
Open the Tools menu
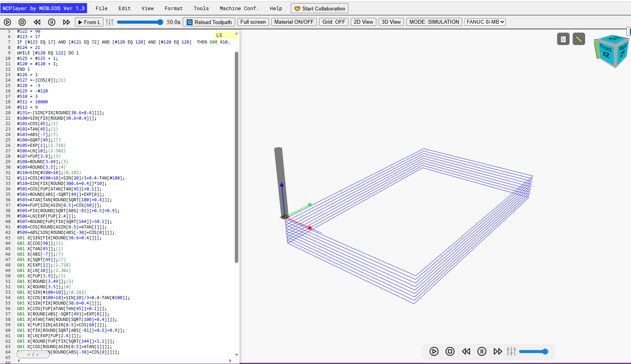pyautogui.click(x=201, y=8)
